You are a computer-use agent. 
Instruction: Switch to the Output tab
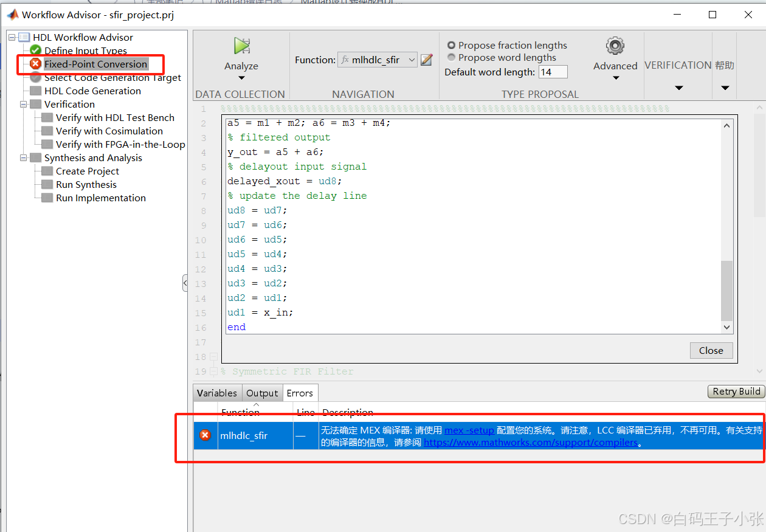[262, 393]
